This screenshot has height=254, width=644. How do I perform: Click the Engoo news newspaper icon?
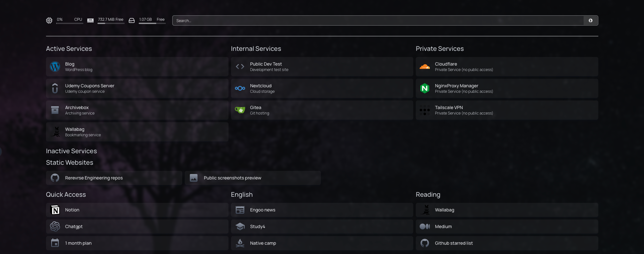(x=240, y=210)
